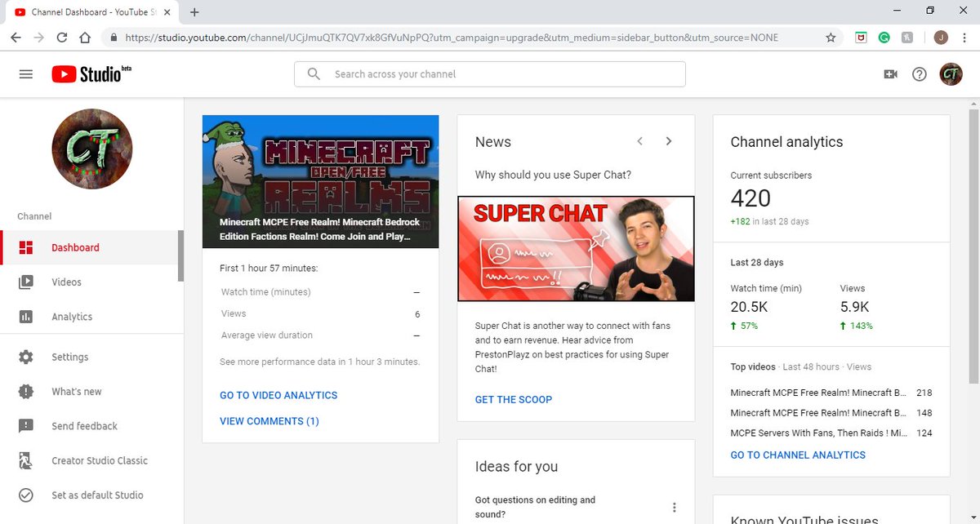Image resolution: width=980 pixels, height=524 pixels.
Task: Click the Views value 5.9K
Action: coord(854,307)
